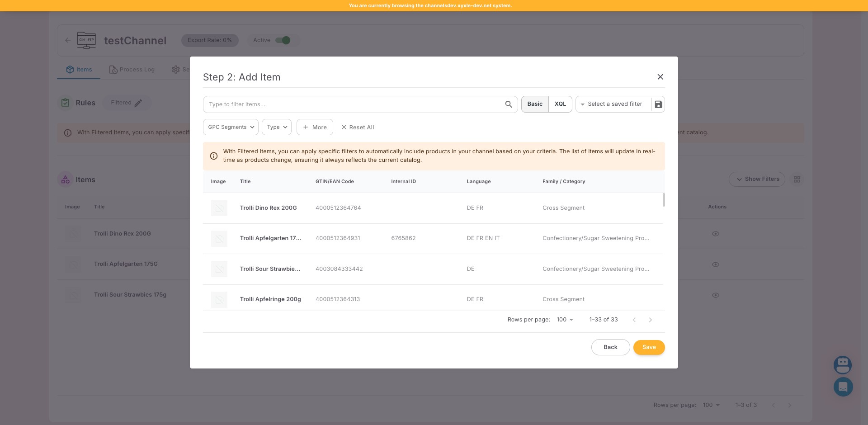Click the Save button

[x=649, y=347]
